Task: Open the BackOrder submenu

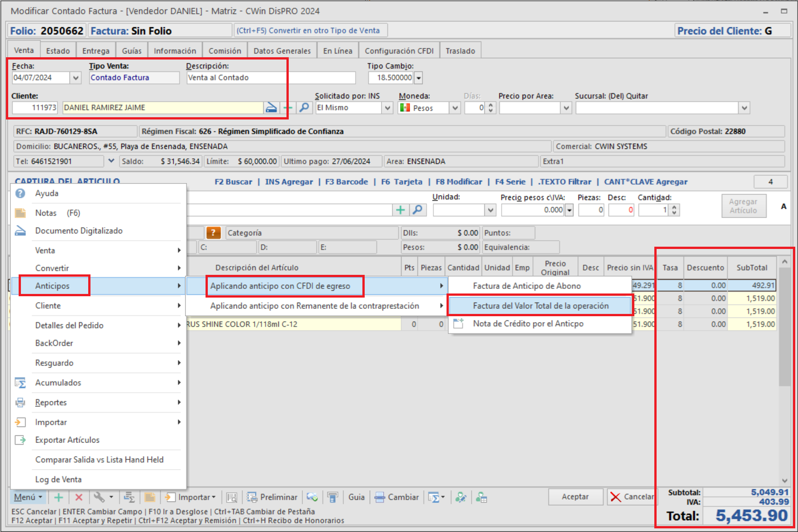Action: pyautogui.click(x=98, y=343)
